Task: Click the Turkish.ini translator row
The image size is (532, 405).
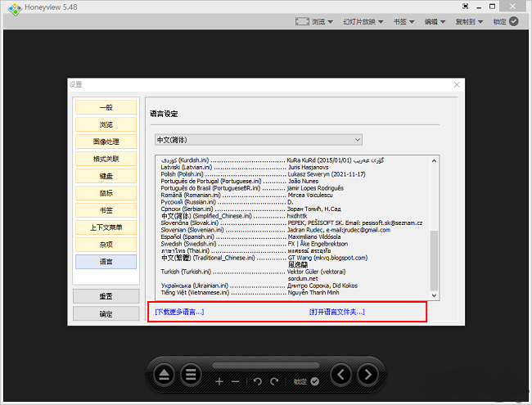Action: tap(253, 272)
